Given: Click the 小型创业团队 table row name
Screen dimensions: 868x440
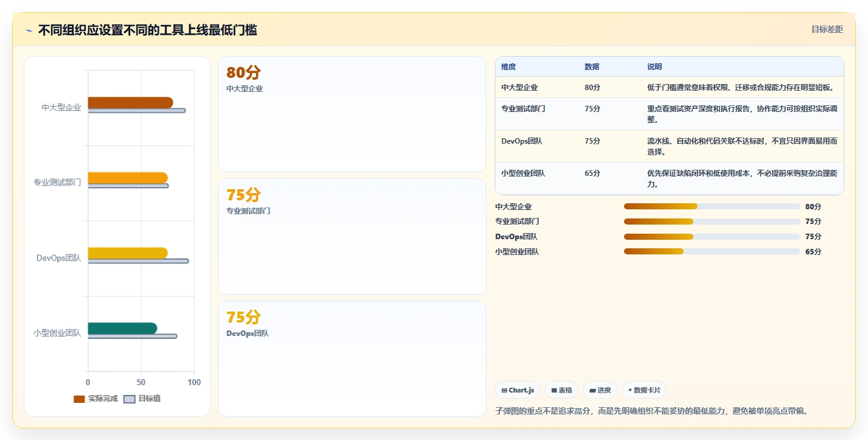Looking at the screenshot, I should [x=523, y=173].
